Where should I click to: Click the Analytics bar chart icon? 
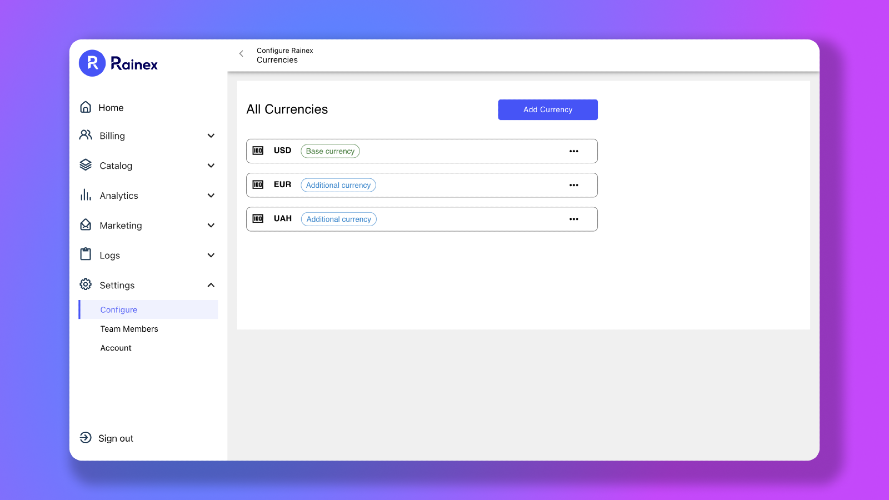pyautogui.click(x=86, y=195)
